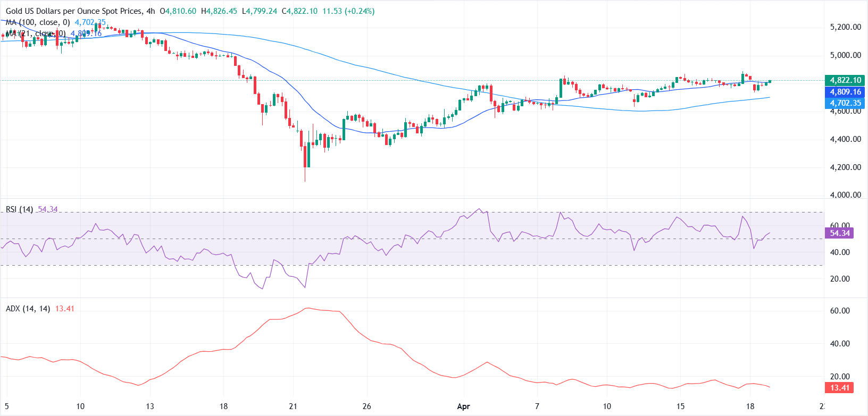Click the light blue 4,702.35 MA price tag
Viewport: 868px width, 416px height.
pos(845,103)
